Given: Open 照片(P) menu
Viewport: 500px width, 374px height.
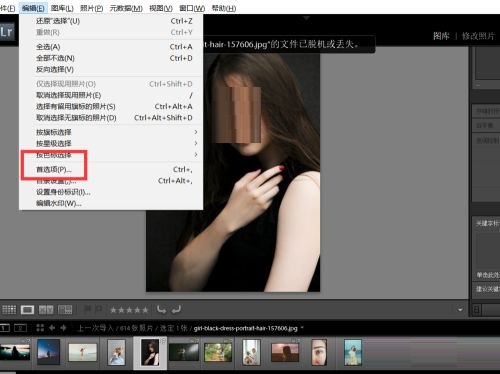Looking at the screenshot, I should click(x=92, y=8).
